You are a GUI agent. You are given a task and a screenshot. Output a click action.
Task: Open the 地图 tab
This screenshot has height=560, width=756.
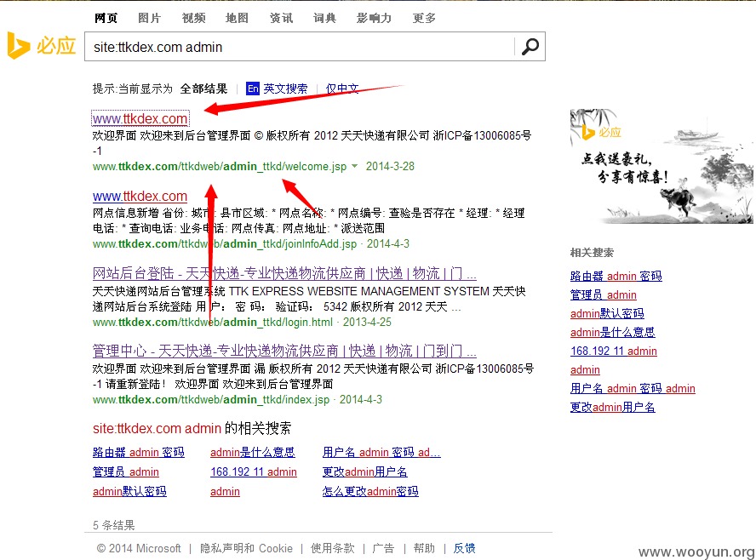pyautogui.click(x=237, y=19)
